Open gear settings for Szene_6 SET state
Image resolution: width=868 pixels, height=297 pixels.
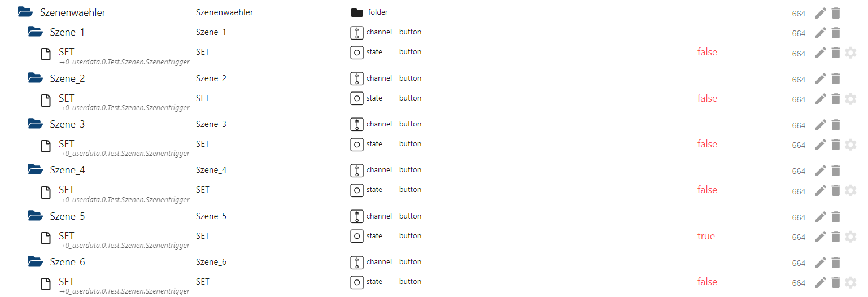[x=850, y=282]
